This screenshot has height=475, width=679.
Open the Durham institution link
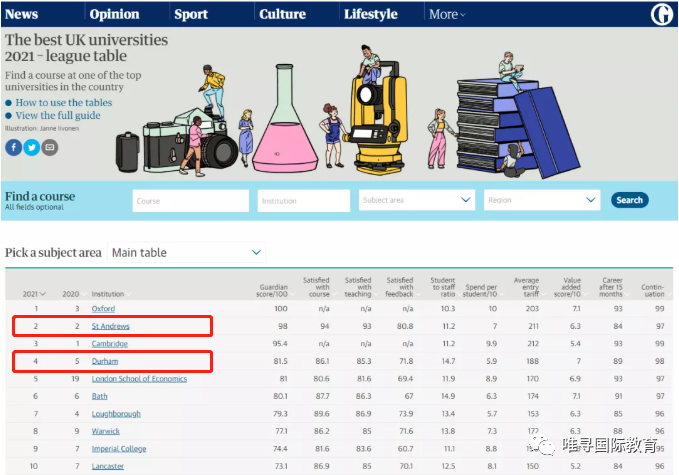[105, 361]
